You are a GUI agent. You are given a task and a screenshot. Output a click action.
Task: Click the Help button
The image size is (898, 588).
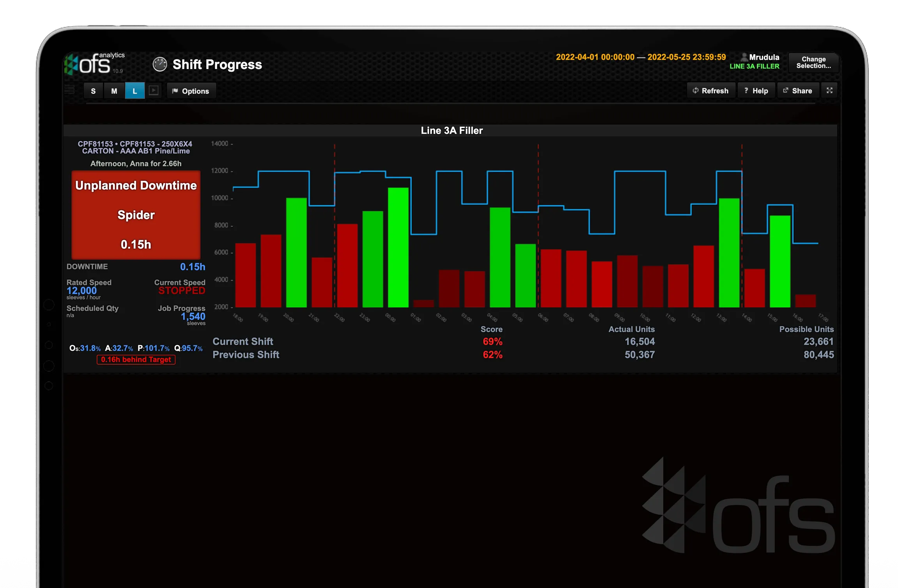coord(756,90)
